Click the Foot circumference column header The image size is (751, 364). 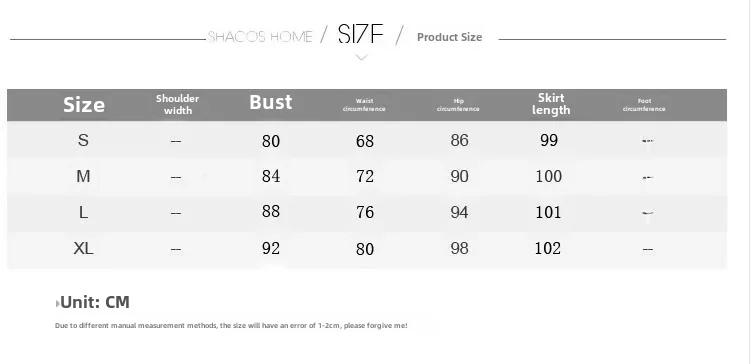(x=644, y=105)
